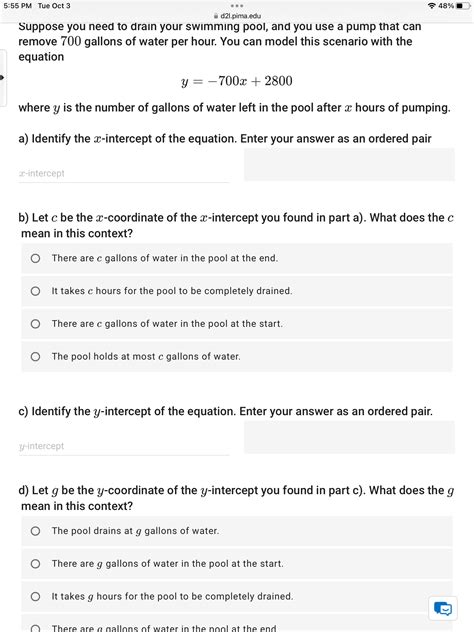Tap the battery indicator in status bar
474x632 pixels.
click(464, 6)
